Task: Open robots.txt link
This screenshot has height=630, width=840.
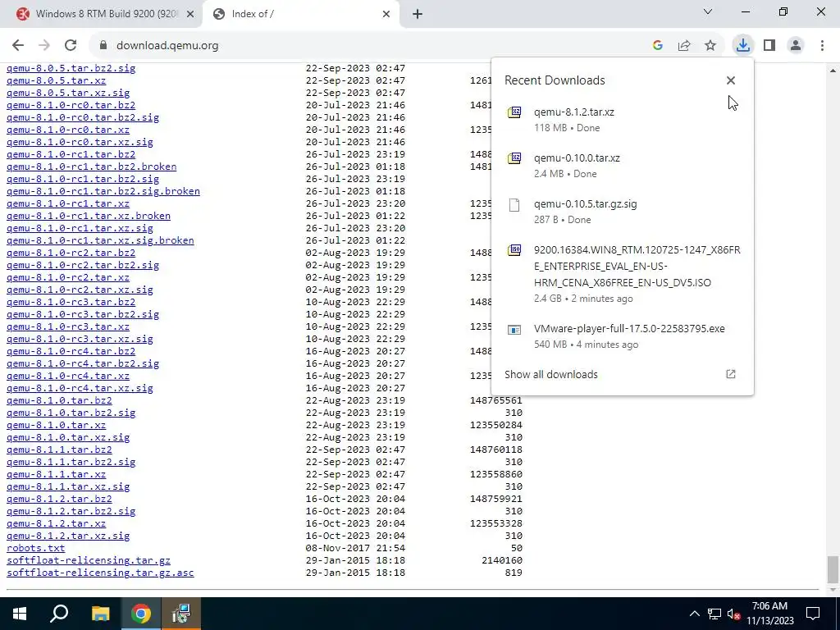Action: [x=36, y=548]
